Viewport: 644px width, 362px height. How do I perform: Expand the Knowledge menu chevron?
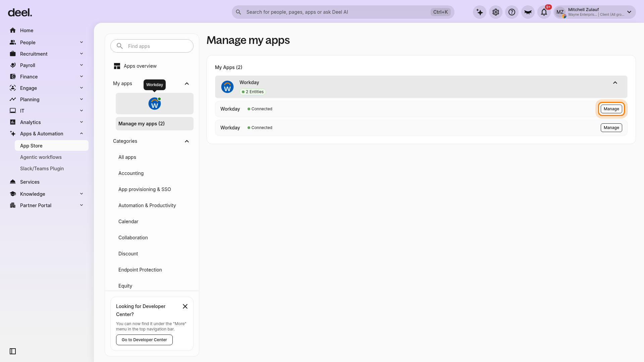[x=82, y=194]
